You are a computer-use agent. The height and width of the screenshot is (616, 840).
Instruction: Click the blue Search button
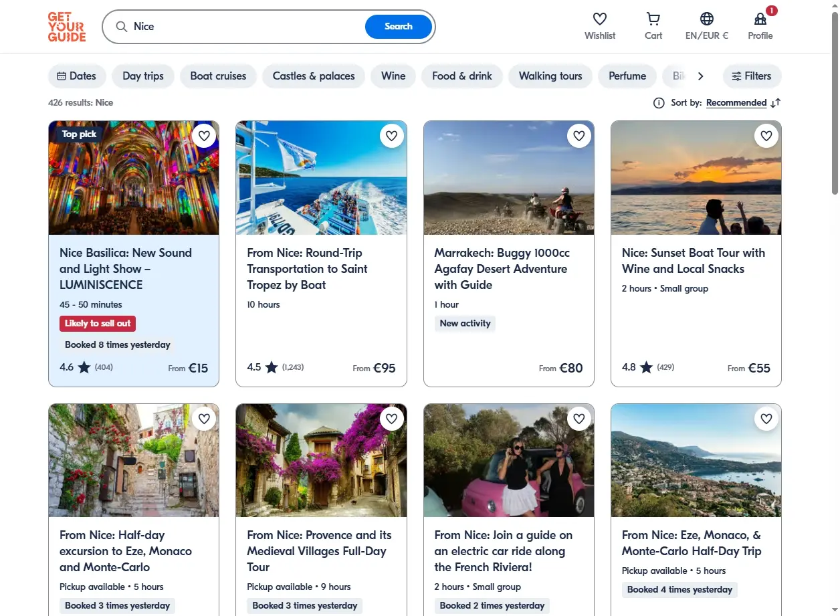tap(399, 27)
